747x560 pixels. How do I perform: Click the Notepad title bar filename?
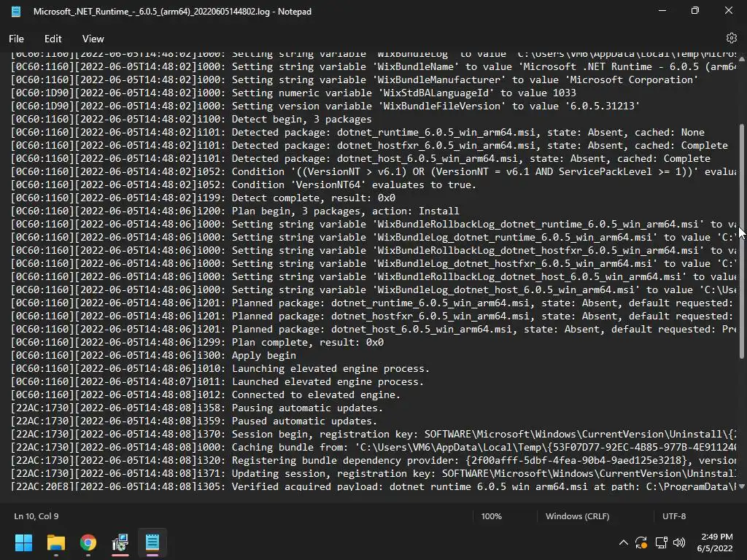(172, 12)
